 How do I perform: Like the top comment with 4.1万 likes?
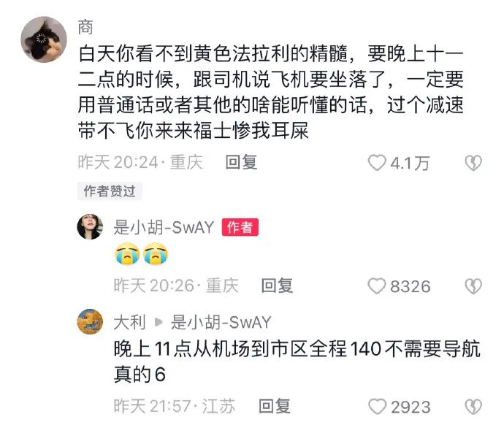click(x=376, y=163)
